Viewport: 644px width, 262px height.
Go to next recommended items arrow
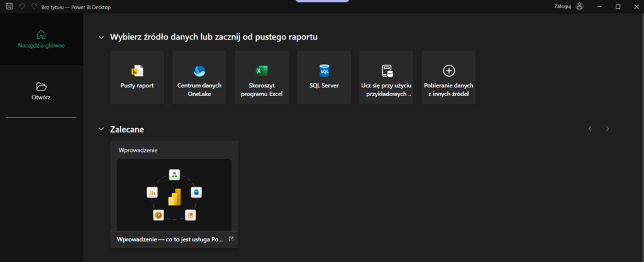(607, 129)
